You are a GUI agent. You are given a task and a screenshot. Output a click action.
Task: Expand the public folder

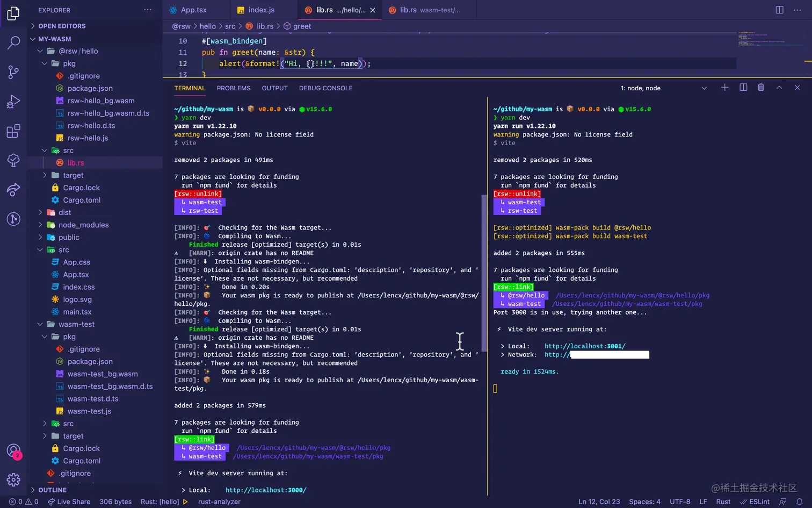[x=95, y=237]
